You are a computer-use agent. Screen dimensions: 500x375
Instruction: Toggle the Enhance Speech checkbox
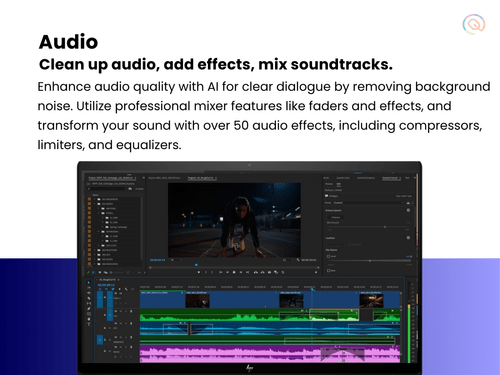pyautogui.click(x=408, y=210)
